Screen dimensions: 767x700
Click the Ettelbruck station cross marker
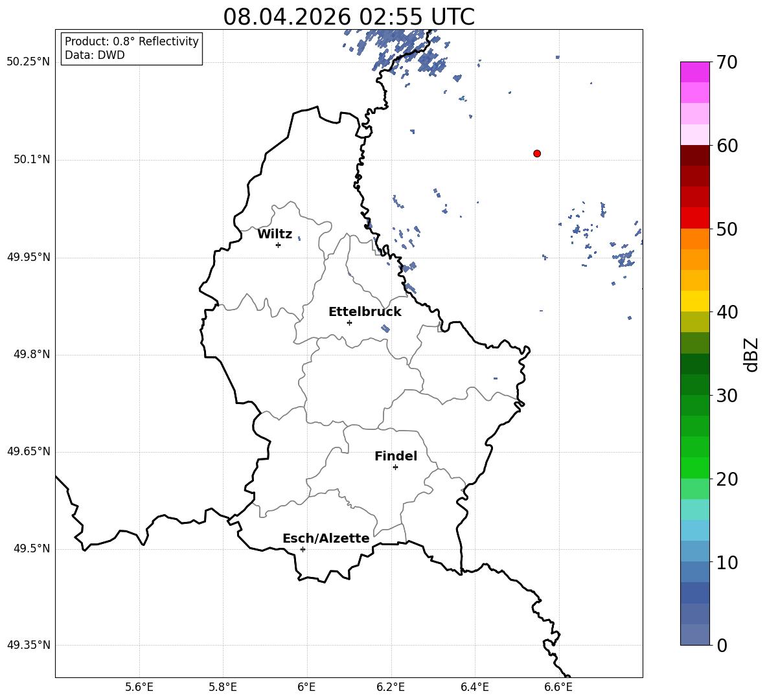coord(349,322)
